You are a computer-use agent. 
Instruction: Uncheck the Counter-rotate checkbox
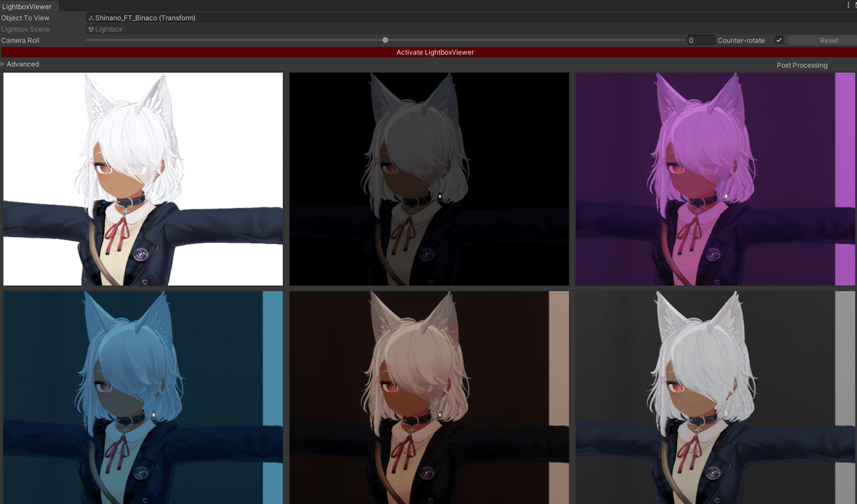[x=778, y=40]
